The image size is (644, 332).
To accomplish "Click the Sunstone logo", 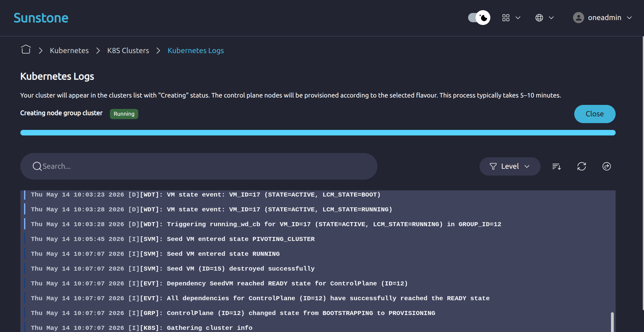I will 41,18.
